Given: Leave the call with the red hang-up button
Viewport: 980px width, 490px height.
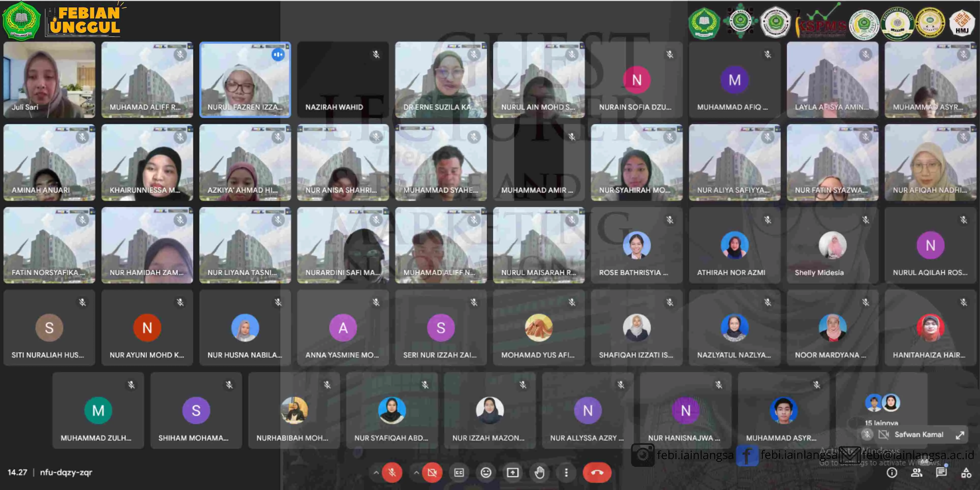Looking at the screenshot, I should [596, 472].
